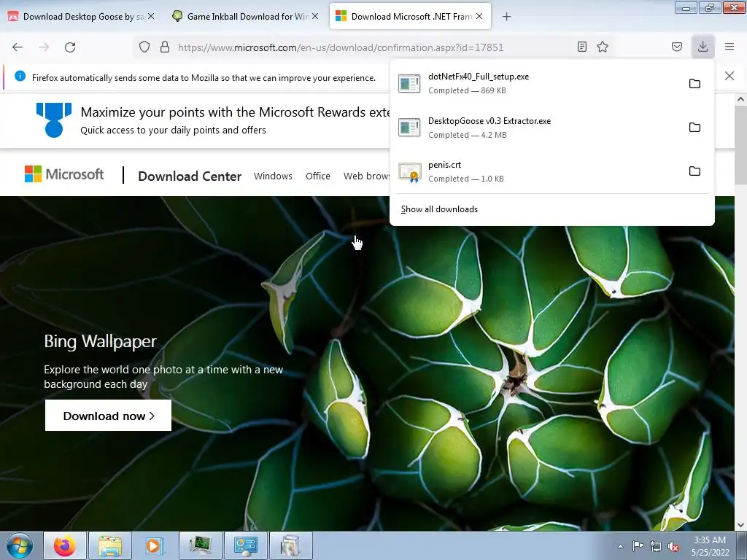Open the Windows navigation menu item
Viewport: 747px width, 560px height.
(x=273, y=176)
